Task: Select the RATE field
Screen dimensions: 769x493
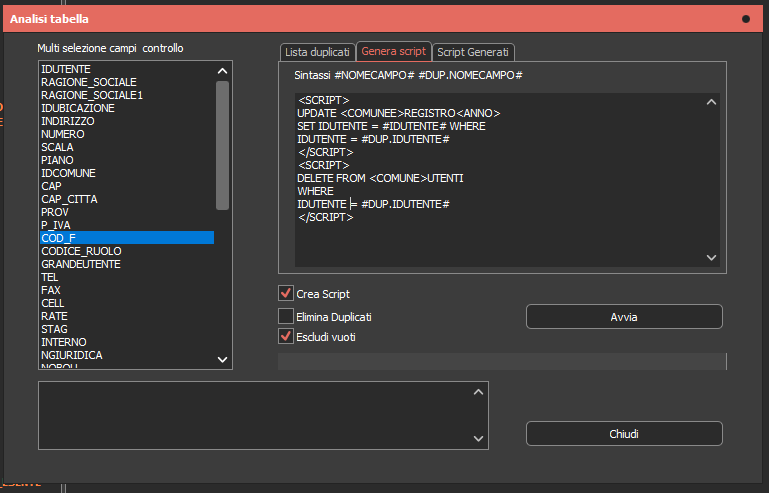Action: 127,316
